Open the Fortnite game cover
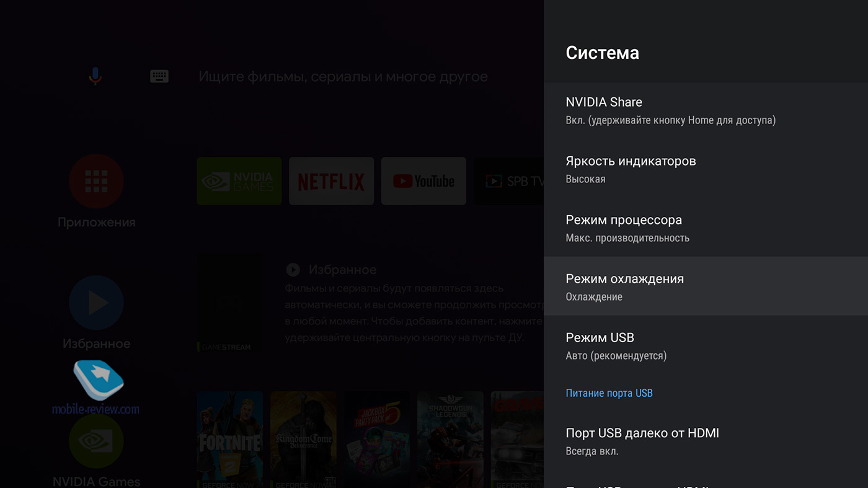 click(229, 440)
